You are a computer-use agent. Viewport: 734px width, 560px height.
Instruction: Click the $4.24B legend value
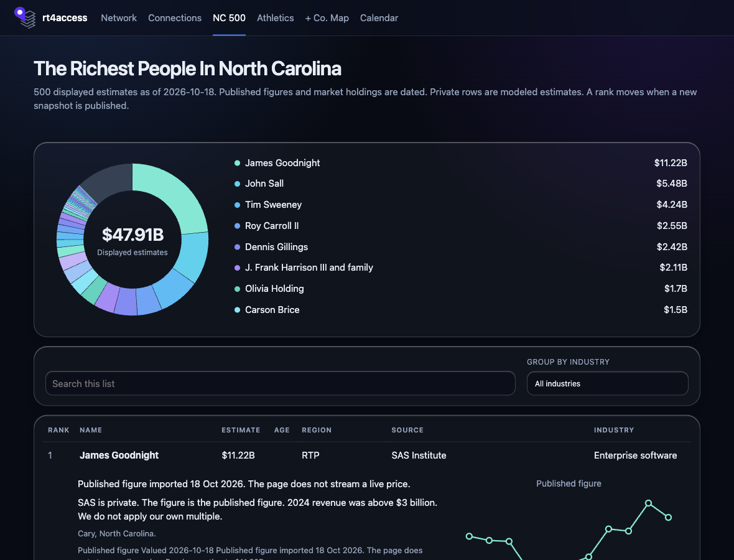[671, 205]
